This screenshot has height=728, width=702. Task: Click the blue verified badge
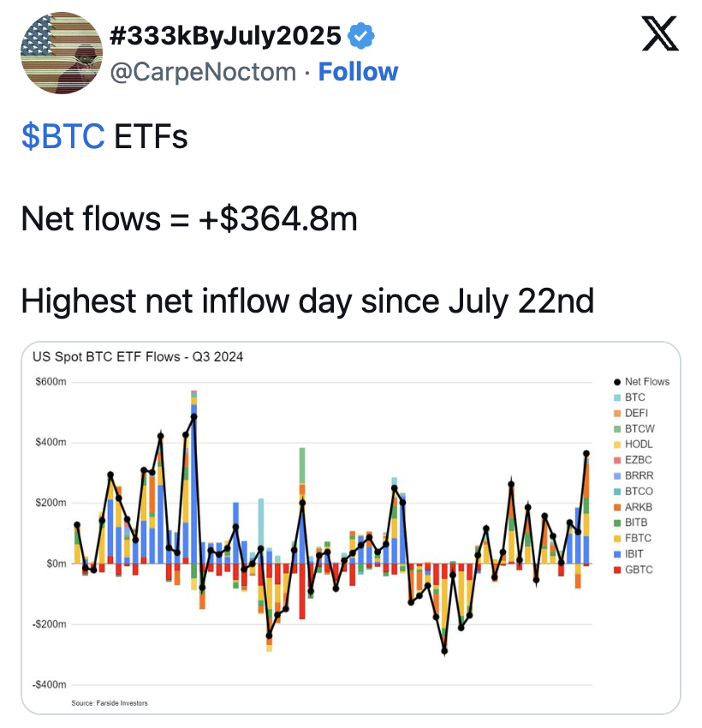pyautogui.click(x=361, y=35)
